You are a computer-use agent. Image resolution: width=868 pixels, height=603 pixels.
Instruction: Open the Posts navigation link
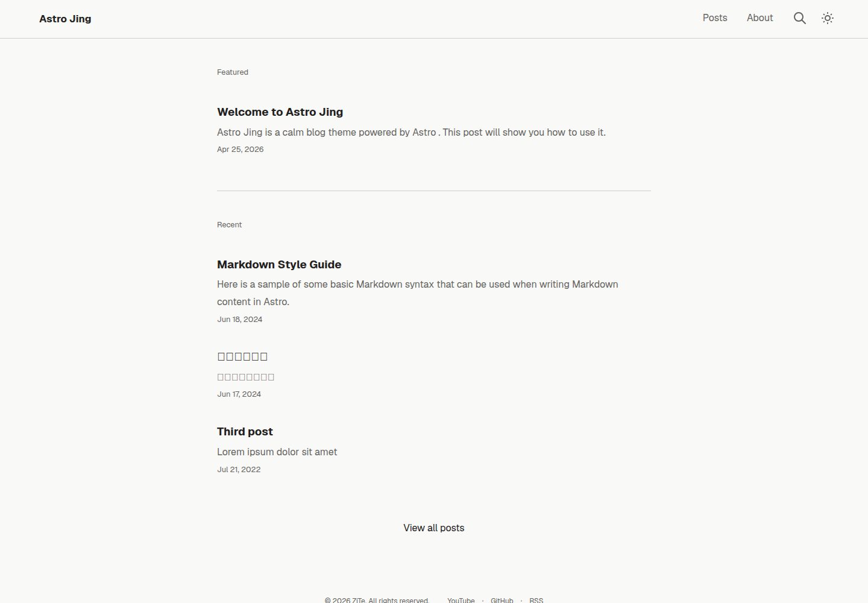715,18
